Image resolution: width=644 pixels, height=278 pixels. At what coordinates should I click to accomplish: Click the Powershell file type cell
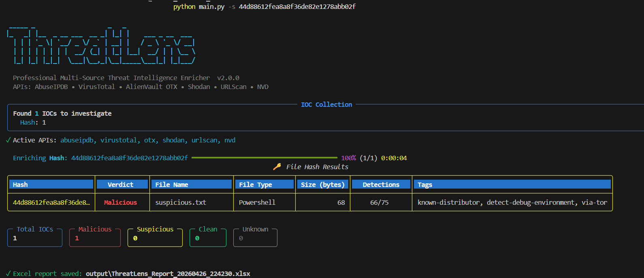pyautogui.click(x=257, y=202)
